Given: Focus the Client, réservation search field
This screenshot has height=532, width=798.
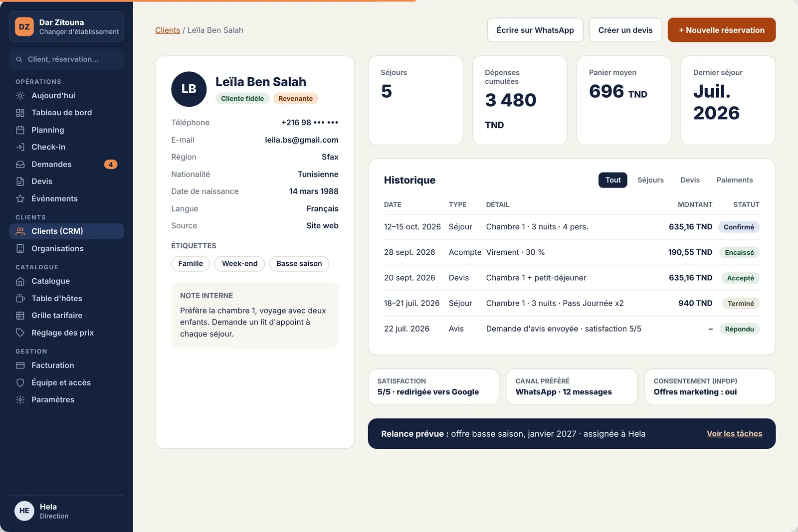Looking at the screenshot, I should (x=66, y=59).
